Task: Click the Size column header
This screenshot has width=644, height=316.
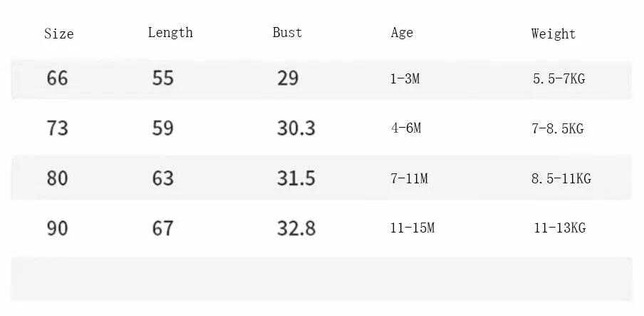Action: pyautogui.click(x=58, y=34)
